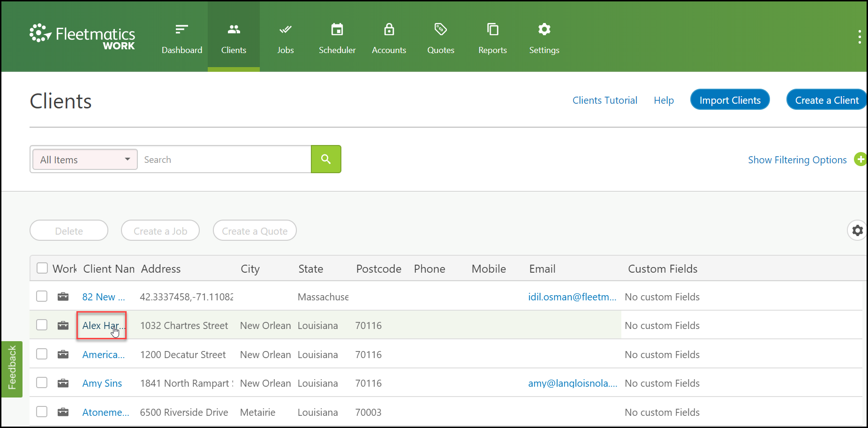This screenshot has height=428, width=868.
Task: Open the Clients Tutorial link
Action: tap(604, 100)
